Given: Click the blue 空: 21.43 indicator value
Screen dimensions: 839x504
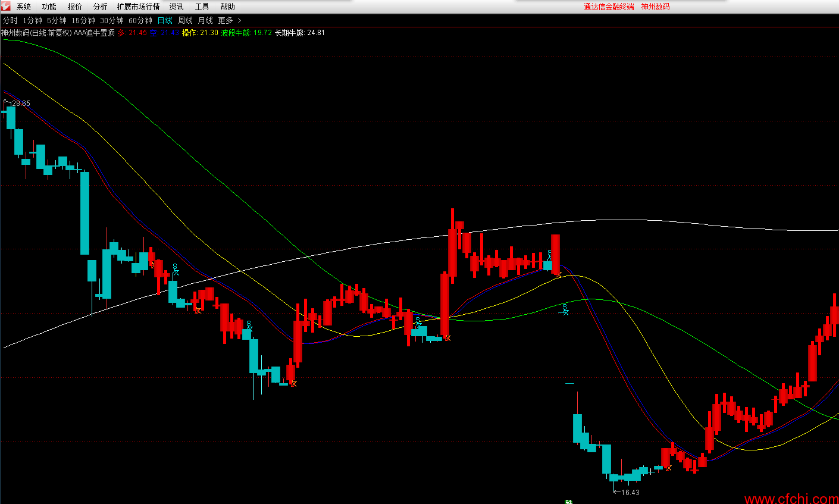Looking at the screenshot, I should coord(164,33).
